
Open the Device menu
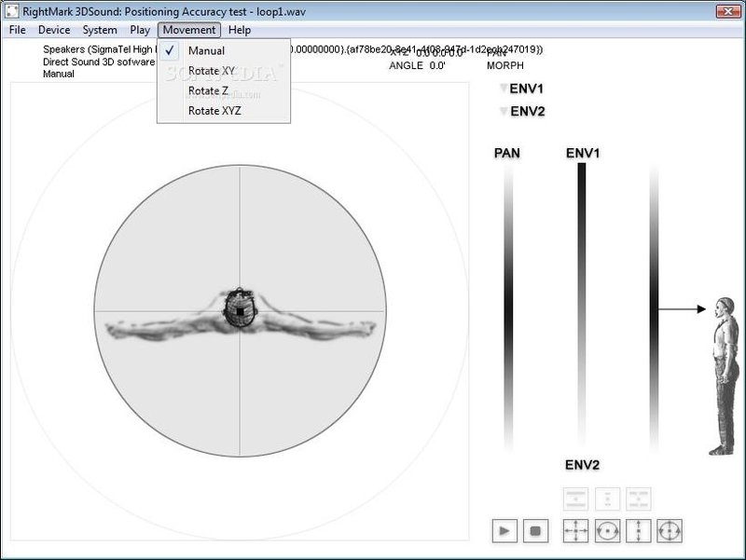(54, 30)
